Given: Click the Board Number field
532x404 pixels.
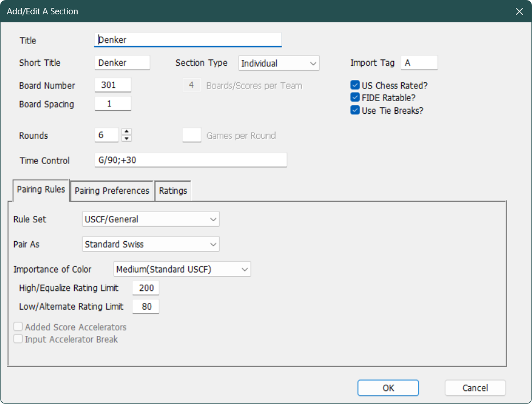Looking at the screenshot, I should click(112, 85).
